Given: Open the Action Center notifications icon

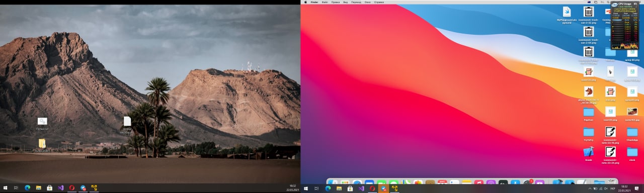Looking at the screenshot, I should (636, 188).
